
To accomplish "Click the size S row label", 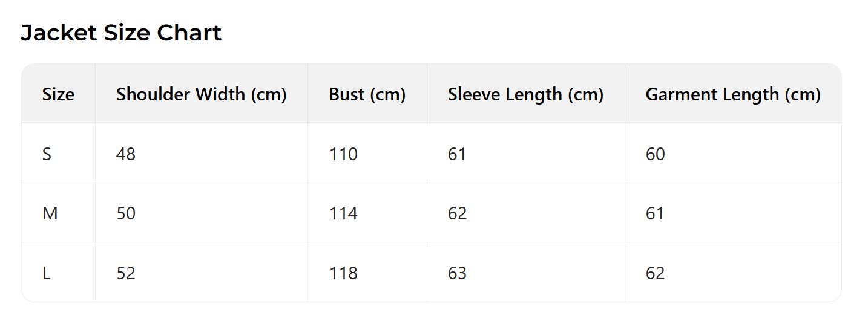I will pyautogui.click(x=47, y=154).
